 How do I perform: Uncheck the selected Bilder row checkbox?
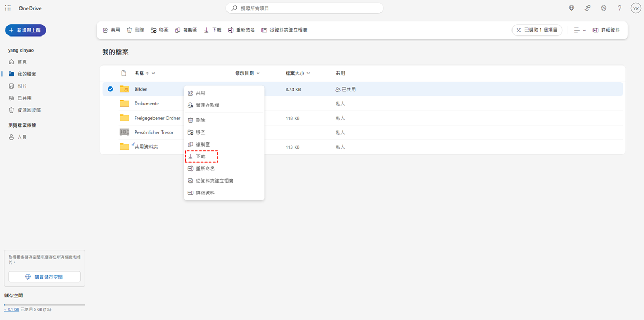click(x=110, y=89)
